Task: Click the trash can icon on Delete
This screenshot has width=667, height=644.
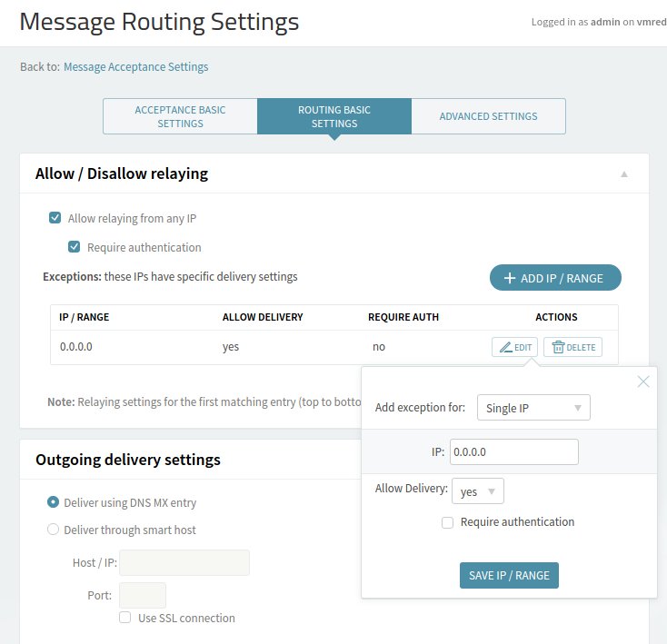Action: tap(558, 347)
